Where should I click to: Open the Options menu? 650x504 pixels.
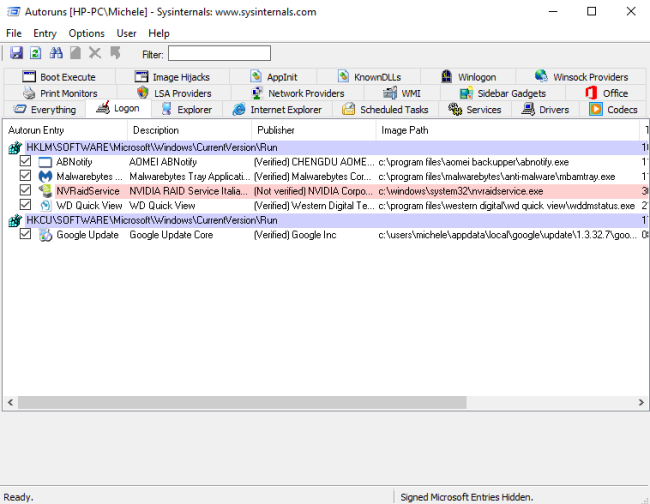(87, 33)
